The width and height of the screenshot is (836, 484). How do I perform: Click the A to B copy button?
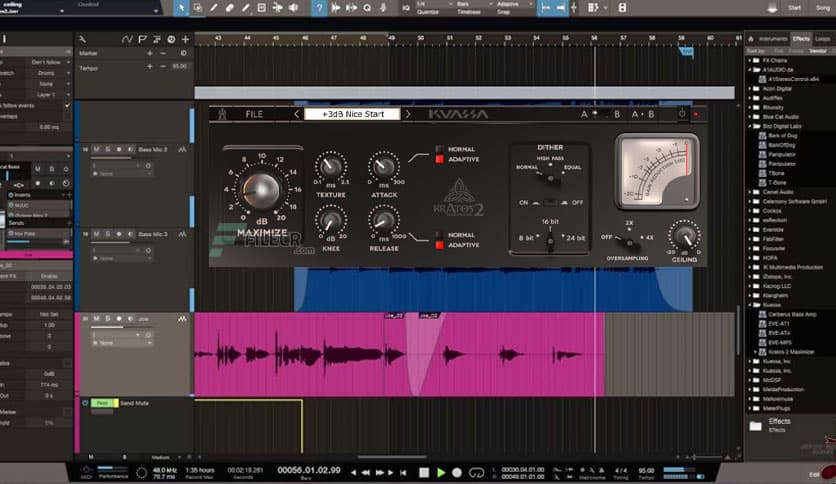(642, 114)
